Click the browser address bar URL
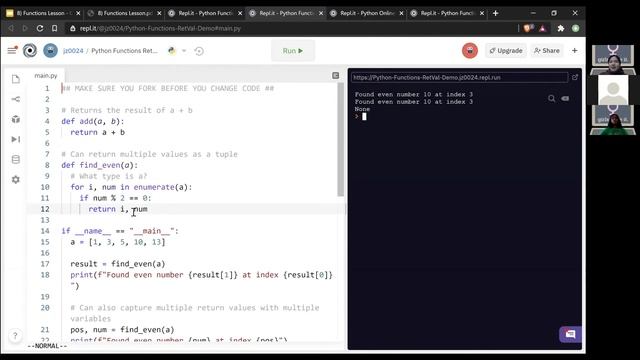This screenshot has width=640, height=360. tap(160, 29)
